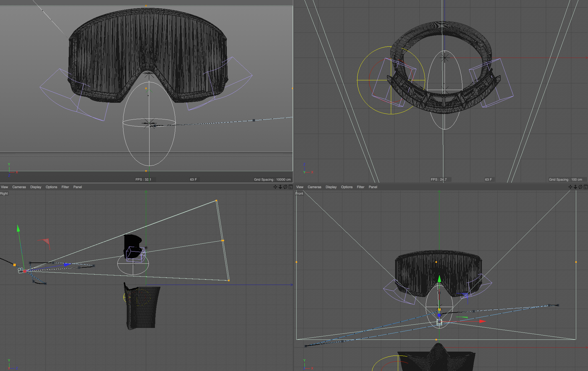Open Display menu in Front viewport
Image resolution: width=588 pixels, height=371 pixels.
[x=331, y=187]
